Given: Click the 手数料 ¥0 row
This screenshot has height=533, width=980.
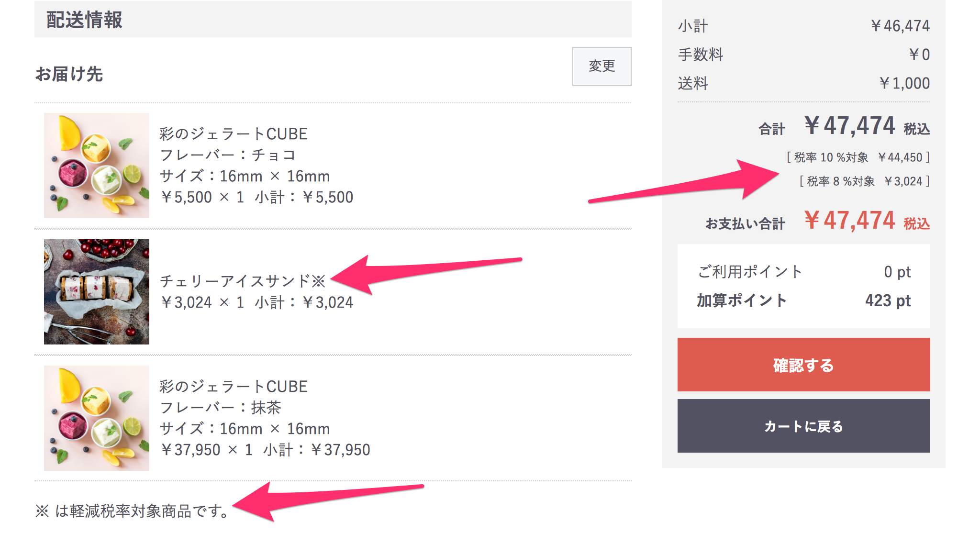Looking at the screenshot, I should [x=804, y=55].
